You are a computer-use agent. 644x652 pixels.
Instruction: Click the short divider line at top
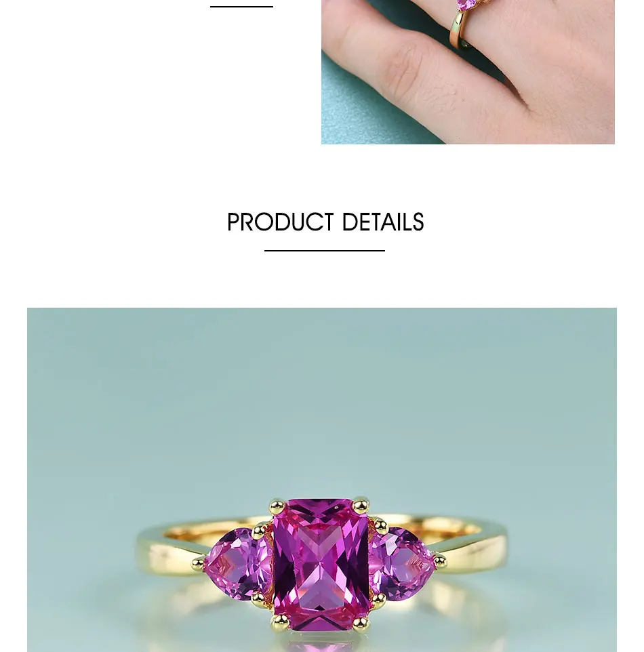242,7
